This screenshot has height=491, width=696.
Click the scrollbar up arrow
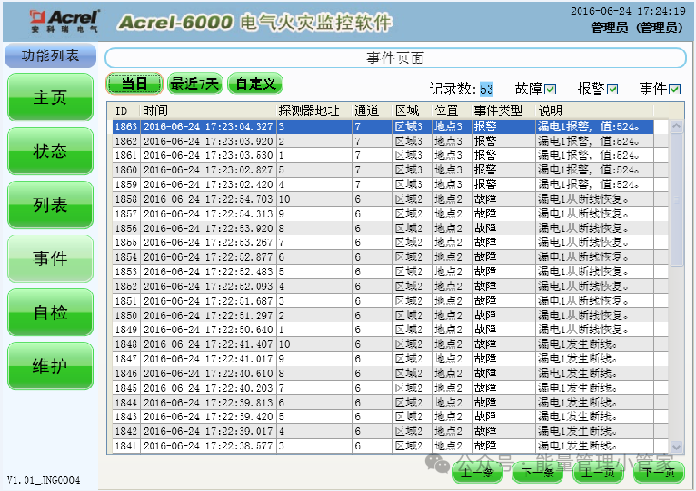(x=676, y=126)
